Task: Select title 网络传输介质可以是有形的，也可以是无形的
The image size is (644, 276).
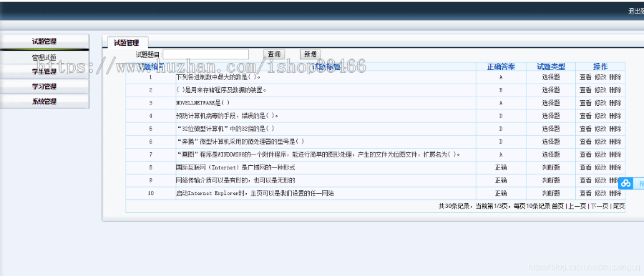Action: click(x=235, y=180)
